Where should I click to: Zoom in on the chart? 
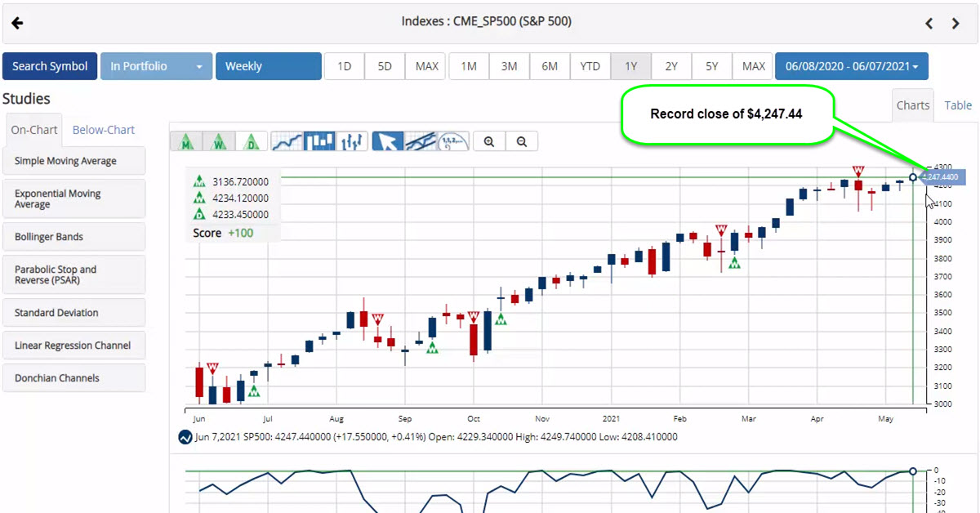click(489, 141)
